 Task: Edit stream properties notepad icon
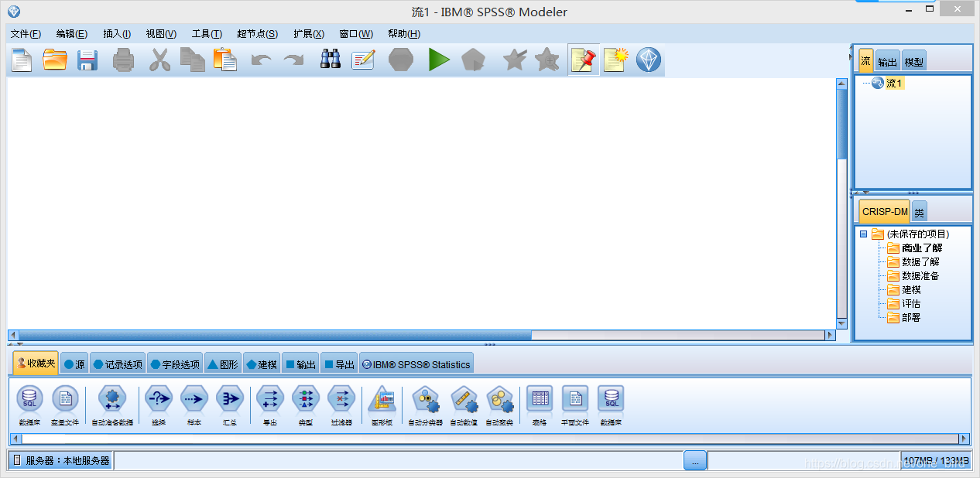tap(363, 60)
